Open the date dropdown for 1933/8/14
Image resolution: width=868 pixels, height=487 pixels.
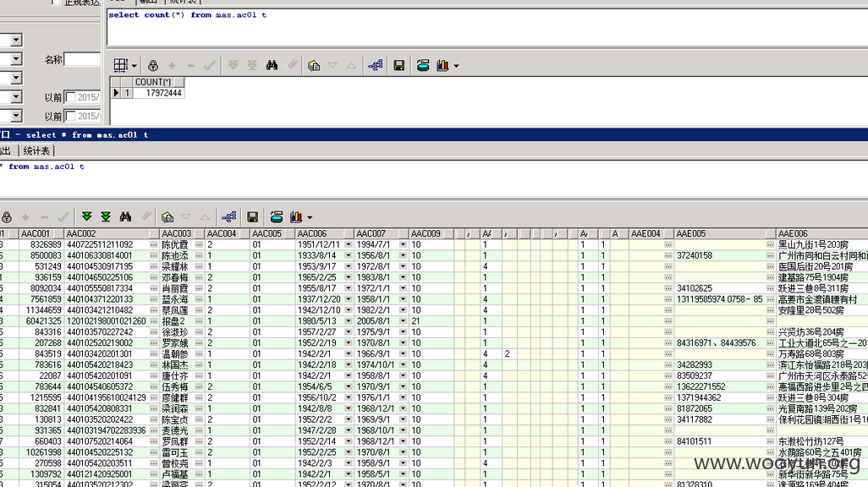(x=349, y=255)
